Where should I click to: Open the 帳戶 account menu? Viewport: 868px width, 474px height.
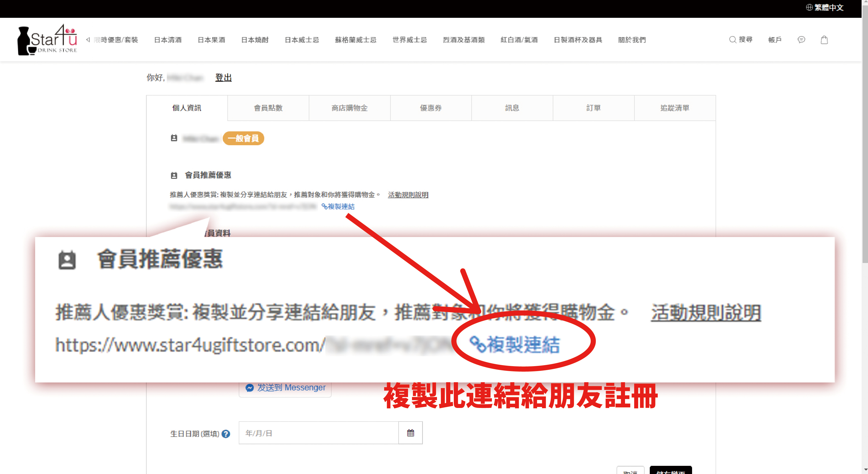pyautogui.click(x=775, y=40)
